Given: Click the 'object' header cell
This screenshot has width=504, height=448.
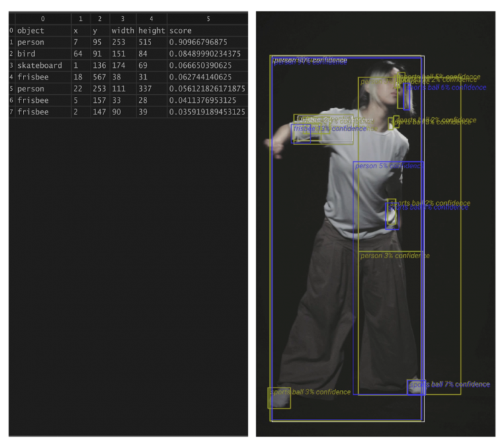Looking at the screenshot, I should pos(43,30).
